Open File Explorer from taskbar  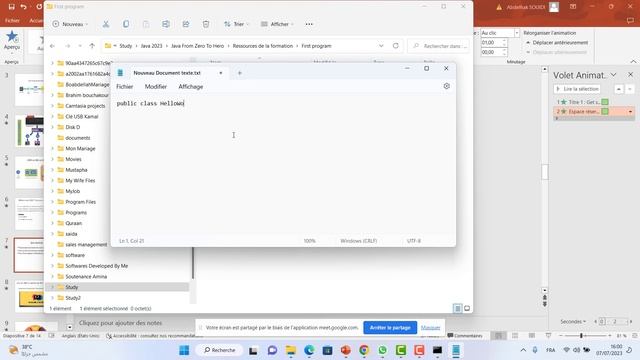(291, 350)
